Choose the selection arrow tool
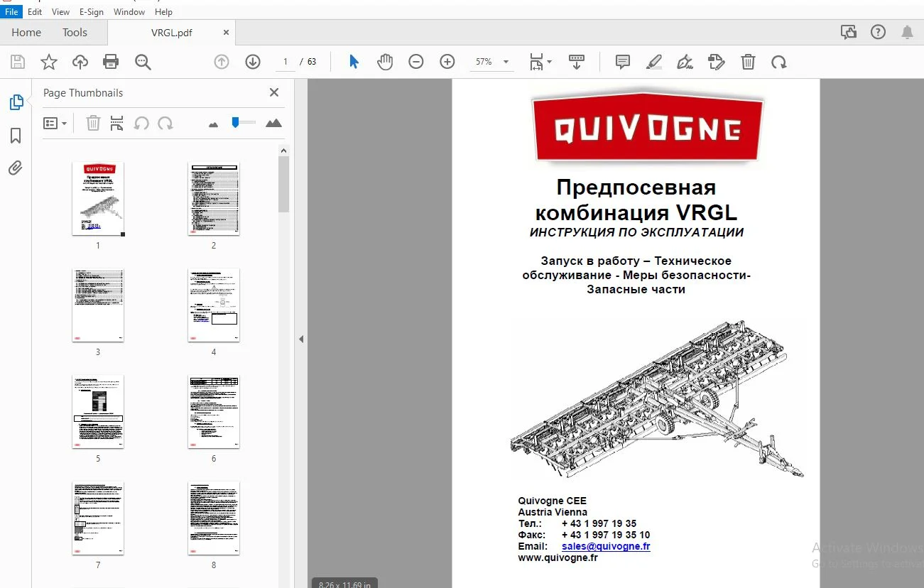 (354, 62)
